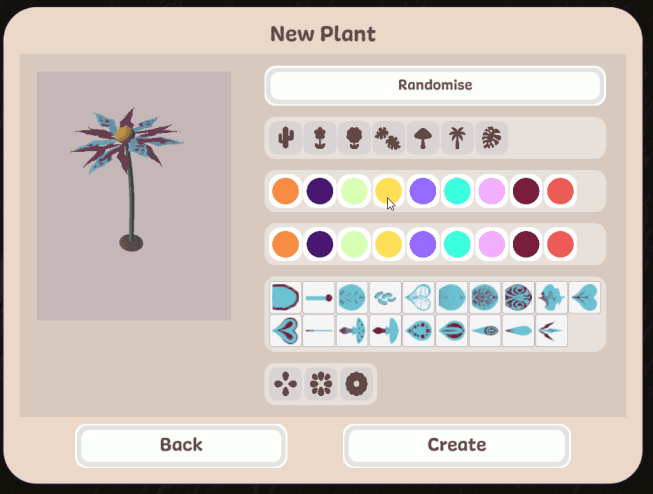Pick the round bushy potted plant type
This screenshot has width=653, height=494.
point(354,138)
